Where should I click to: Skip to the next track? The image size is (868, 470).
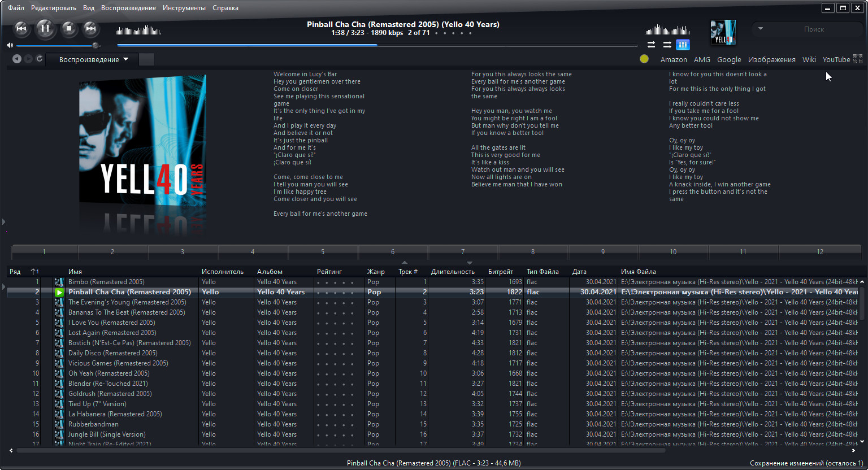(90, 28)
